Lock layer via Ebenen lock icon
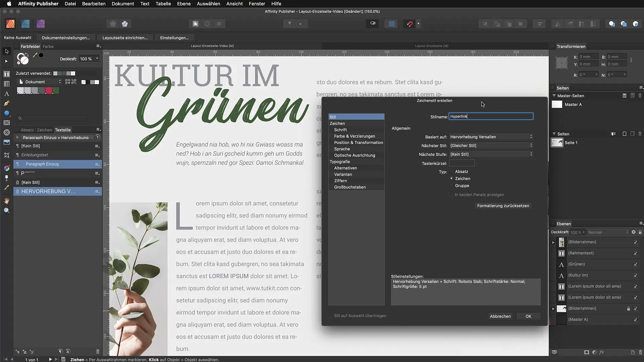 point(640,232)
